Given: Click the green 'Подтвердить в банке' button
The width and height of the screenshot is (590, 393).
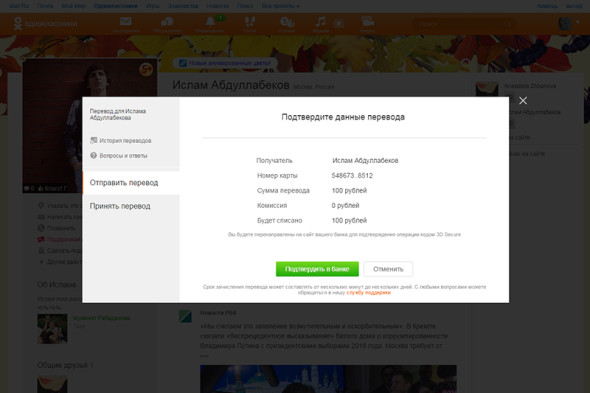Looking at the screenshot, I should point(317,269).
